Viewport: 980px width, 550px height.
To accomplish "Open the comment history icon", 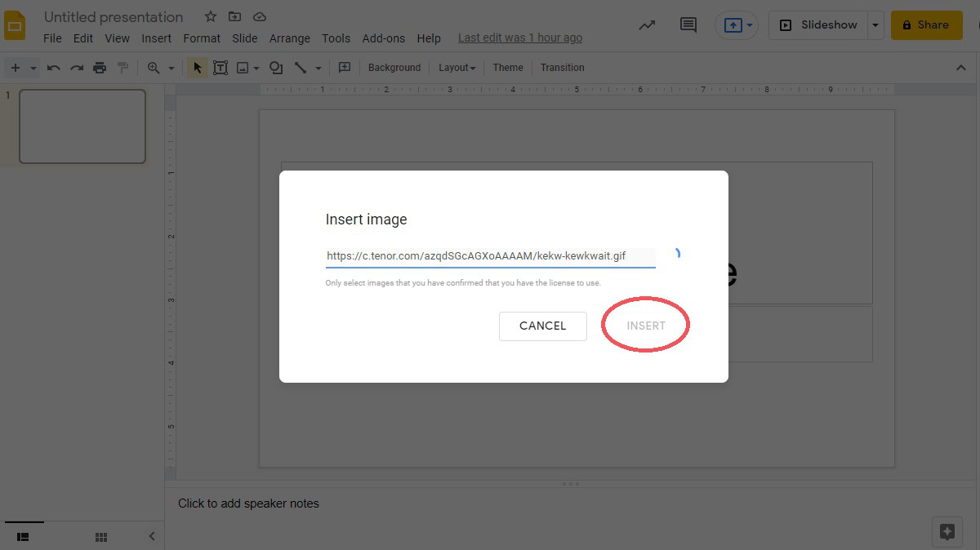I will tap(688, 25).
